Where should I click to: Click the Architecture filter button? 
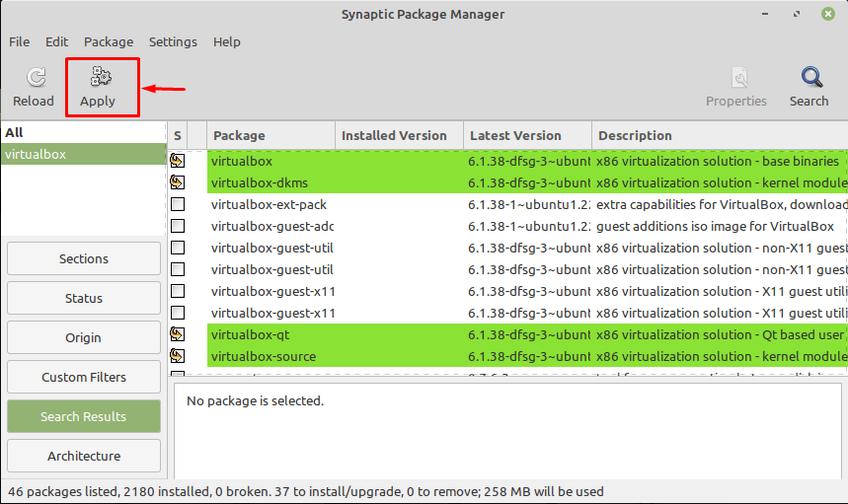pos(84,456)
